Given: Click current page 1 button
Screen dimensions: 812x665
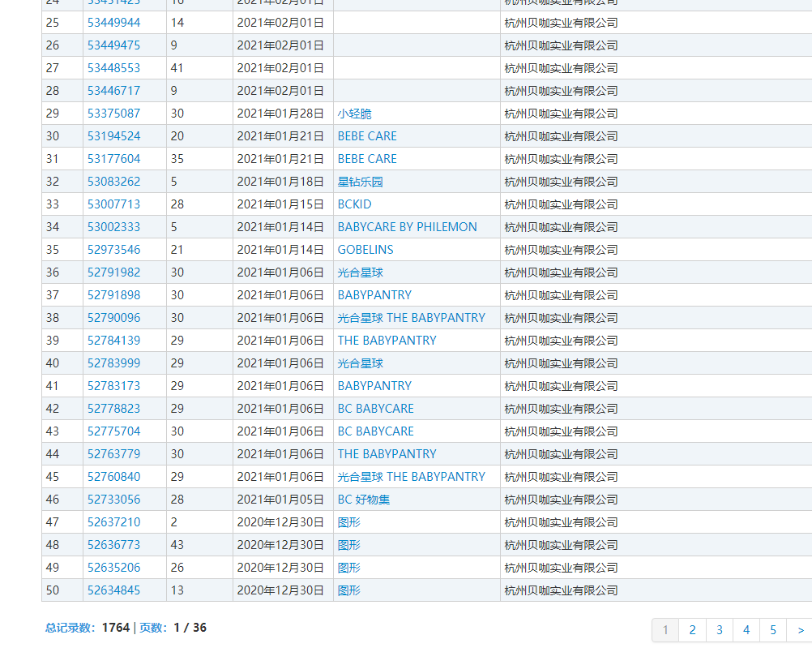Looking at the screenshot, I should (x=665, y=630).
